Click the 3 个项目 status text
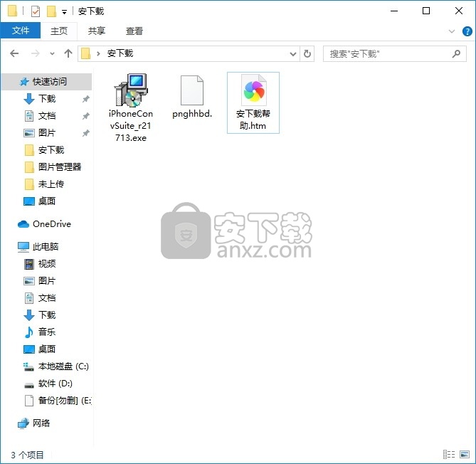Screen dimensions: 476x464 [27, 455]
